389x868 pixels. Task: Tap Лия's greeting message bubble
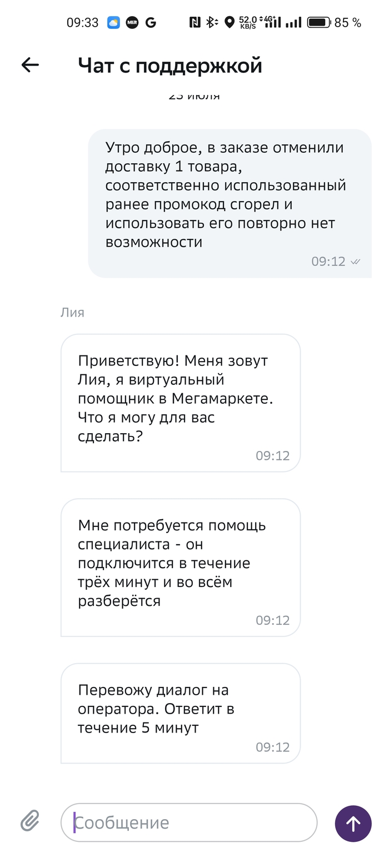pos(180,403)
